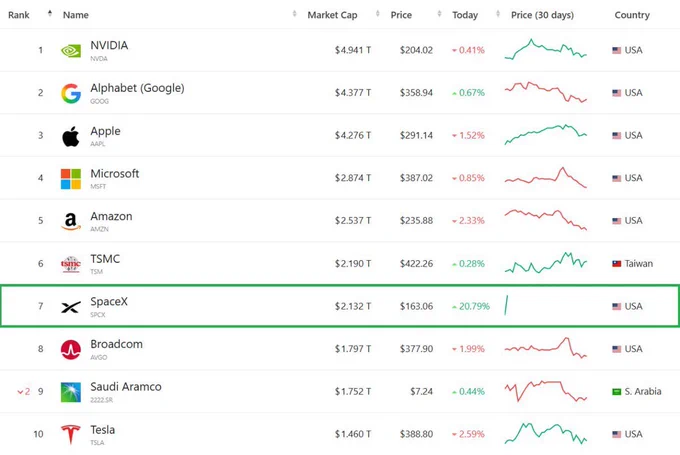Click TSMC's 30-day price chart
Image resolution: width=680 pixels, height=455 pixels.
tap(546, 262)
